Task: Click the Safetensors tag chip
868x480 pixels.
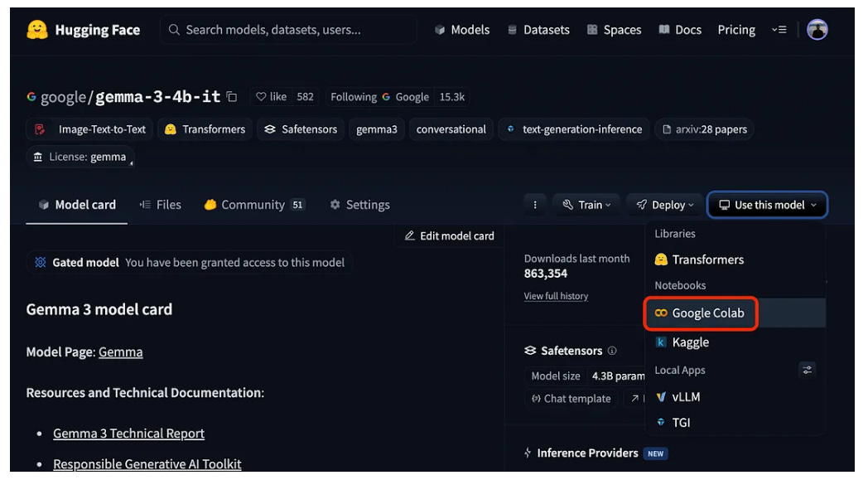Action: (x=301, y=129)
